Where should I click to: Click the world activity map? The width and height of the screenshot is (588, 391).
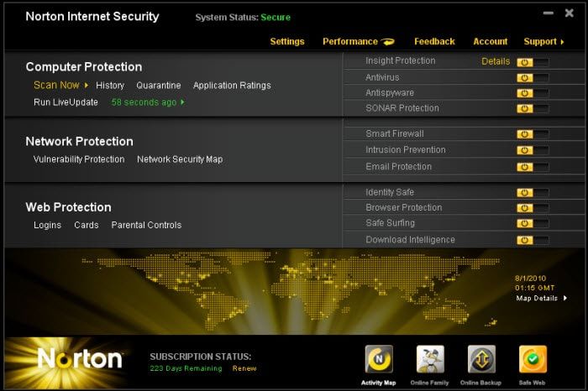point(292,290)
